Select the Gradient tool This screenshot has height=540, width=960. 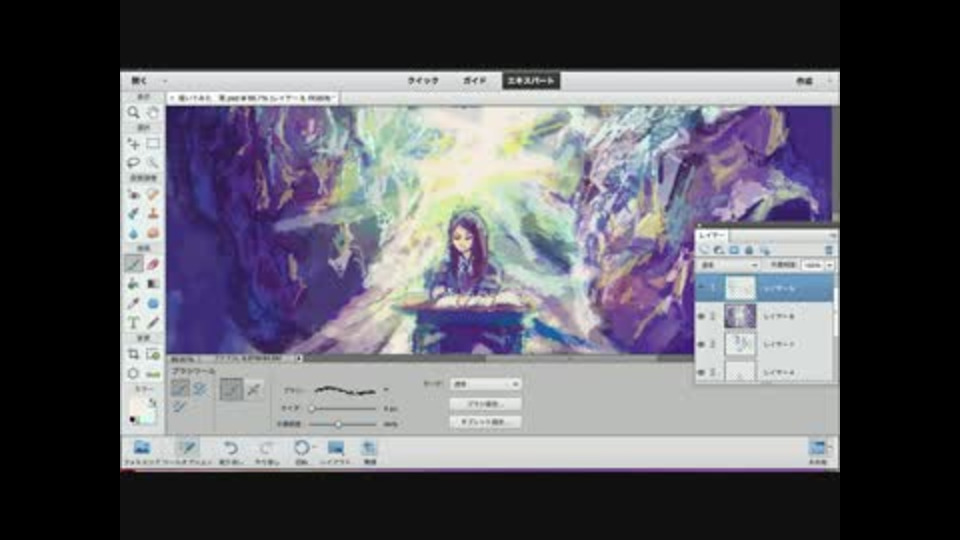coord(152,283)
